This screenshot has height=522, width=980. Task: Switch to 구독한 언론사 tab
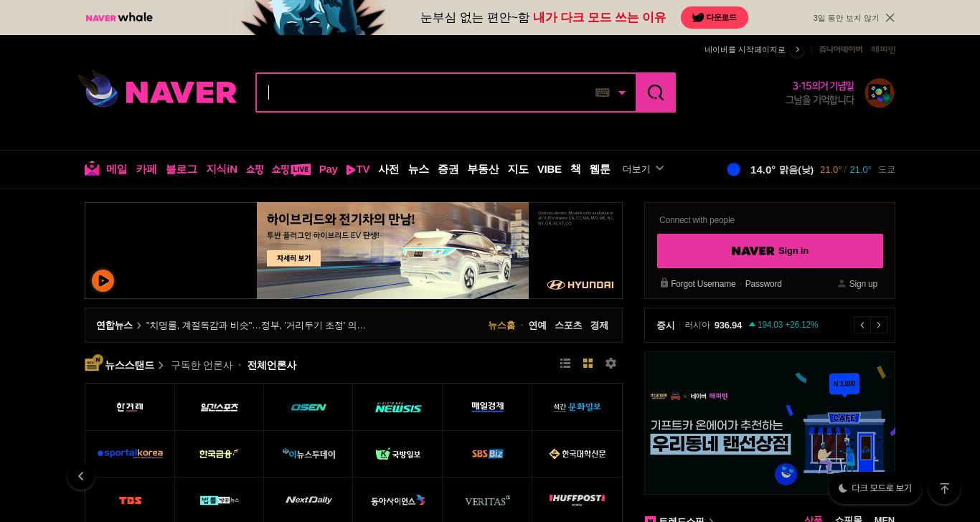click(202, 365)
